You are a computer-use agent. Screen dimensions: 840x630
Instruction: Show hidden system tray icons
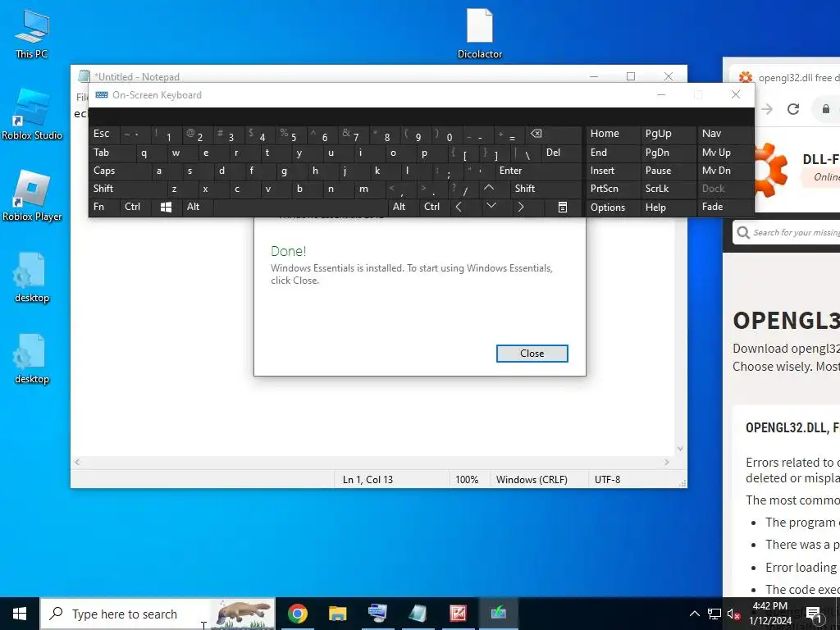pyautogui.click(x=694, y=614)
